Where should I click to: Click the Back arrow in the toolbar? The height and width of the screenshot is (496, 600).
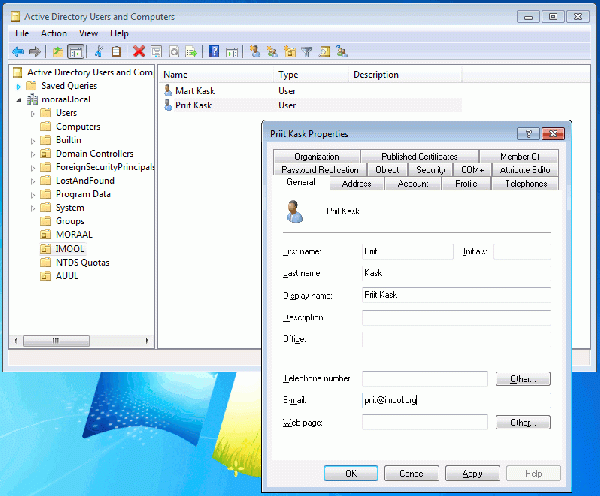(x=18, y=51)
